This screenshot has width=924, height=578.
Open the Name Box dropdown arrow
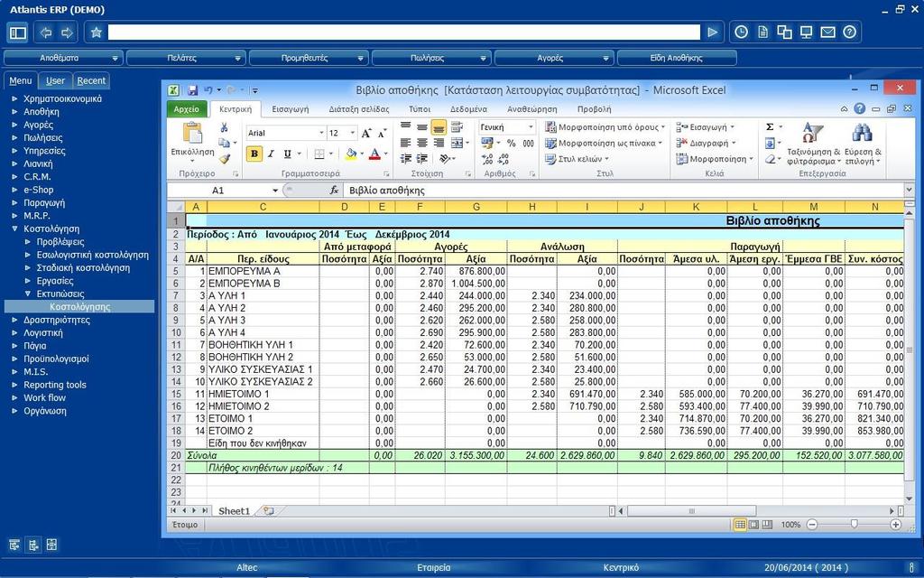[274, 191]
